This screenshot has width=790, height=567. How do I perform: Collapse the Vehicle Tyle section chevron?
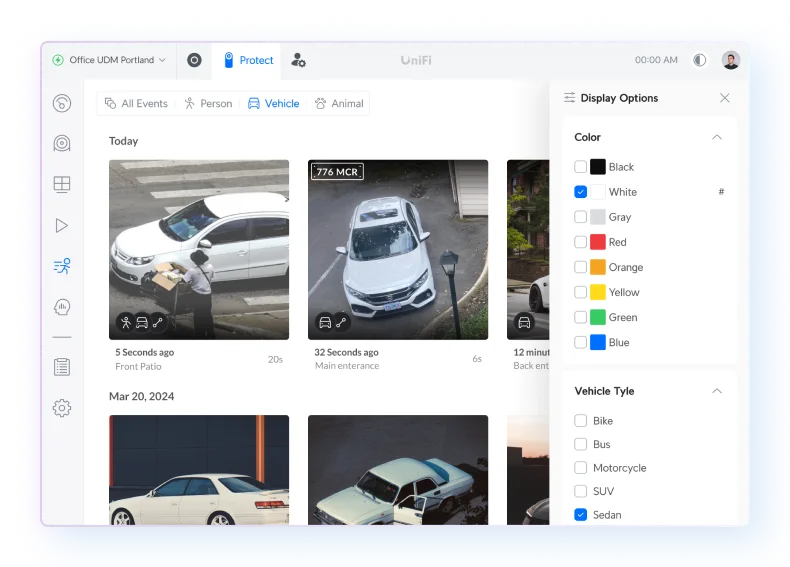[716, 391]
